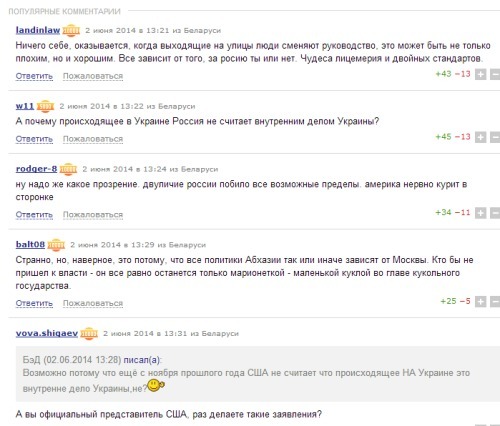Open balt08's user profile
This screenshot has height=426, width=500.
pyautogui.click(x=30, y=244)
